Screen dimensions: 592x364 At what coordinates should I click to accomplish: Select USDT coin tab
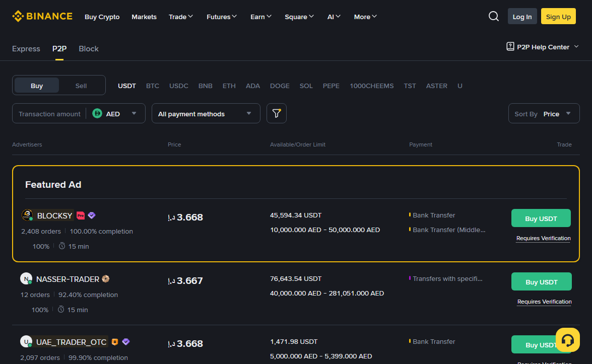coord(127,86)
